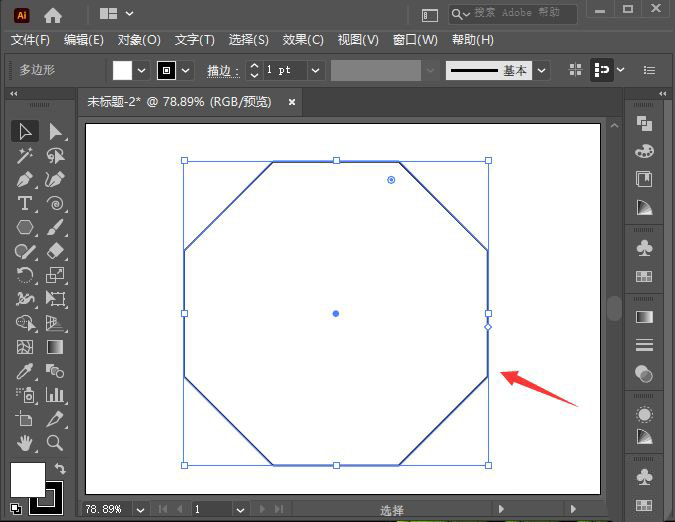Select the Rotate tool
Image resolution: width=675 pixels, height=522 pixels.
coord(25,275)
